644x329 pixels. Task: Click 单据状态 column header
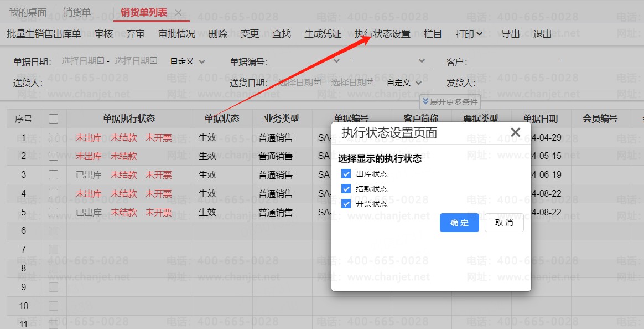click(x=222, y=119)
